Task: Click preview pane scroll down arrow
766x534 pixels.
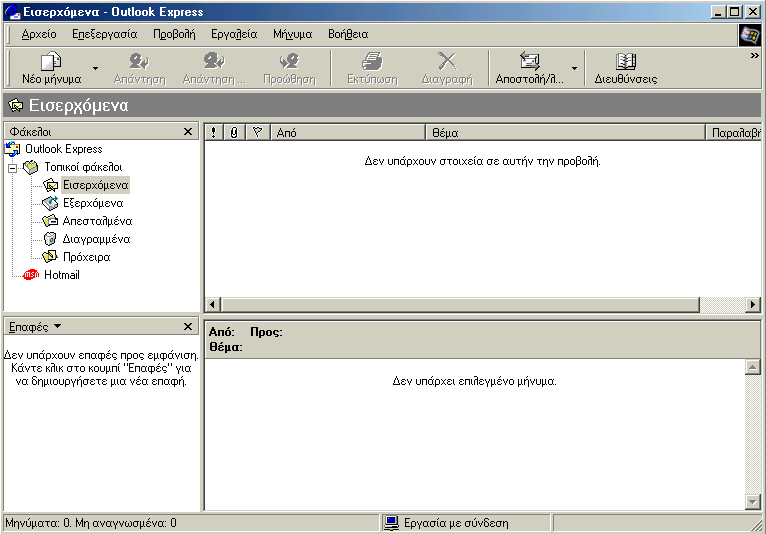Action: coord(753,501)
